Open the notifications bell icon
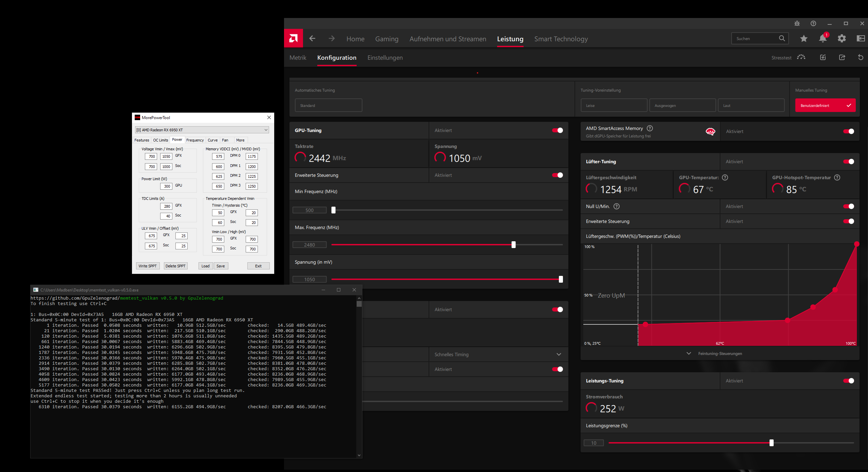This screenshot has height=472, width=868. (x=823, y=39)
